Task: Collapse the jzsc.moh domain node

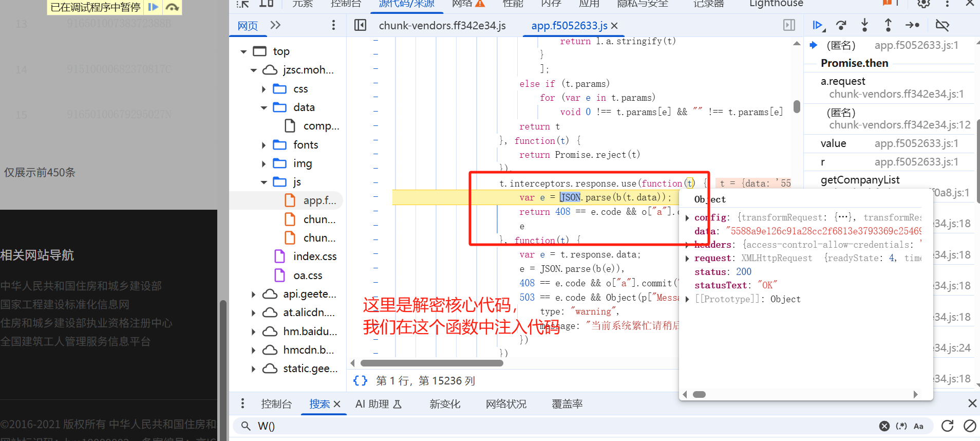Action: (x=254, y=70)
